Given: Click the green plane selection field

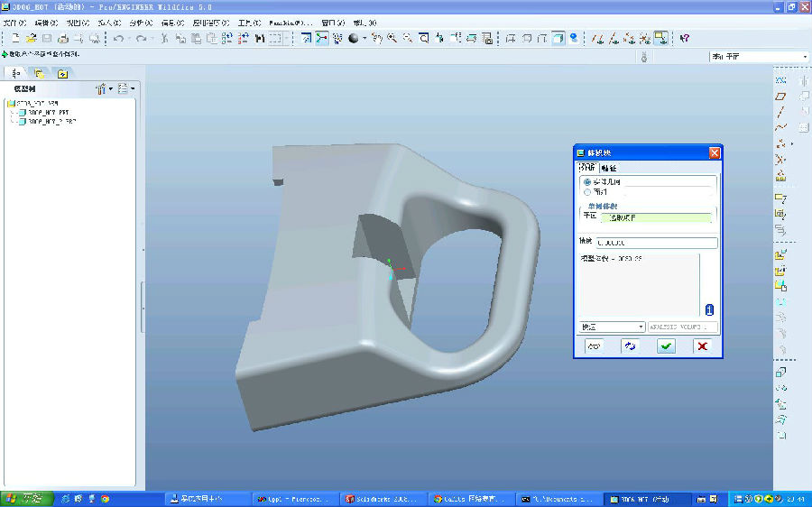Looking at the screenshot, I should [x=655, y=217].
